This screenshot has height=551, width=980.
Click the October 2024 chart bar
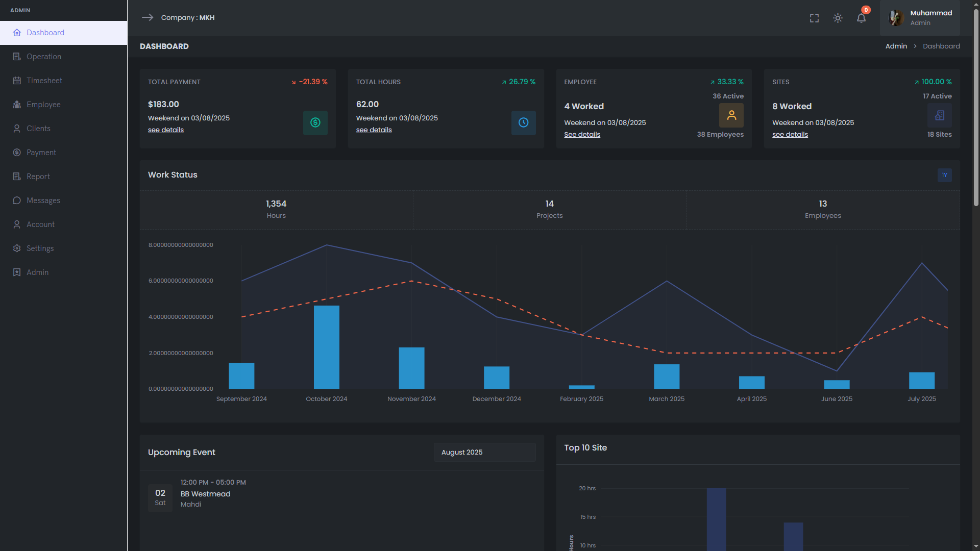tap(326, 347)
